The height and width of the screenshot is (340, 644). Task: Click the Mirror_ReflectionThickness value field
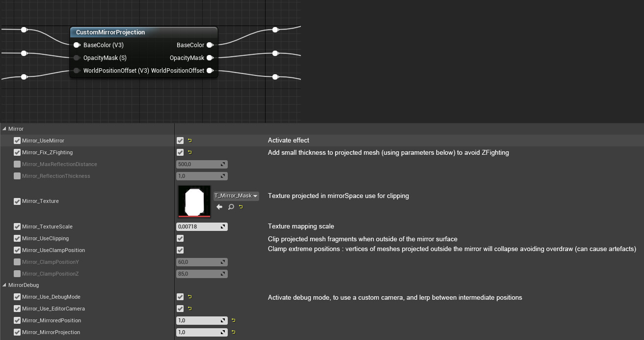[202, 176]
